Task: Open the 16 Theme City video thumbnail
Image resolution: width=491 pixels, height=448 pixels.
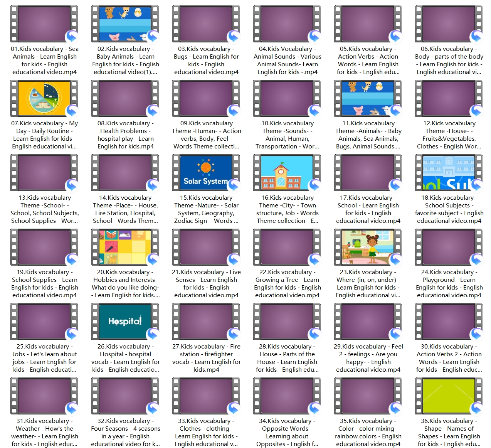Action: tap(287, 173)
